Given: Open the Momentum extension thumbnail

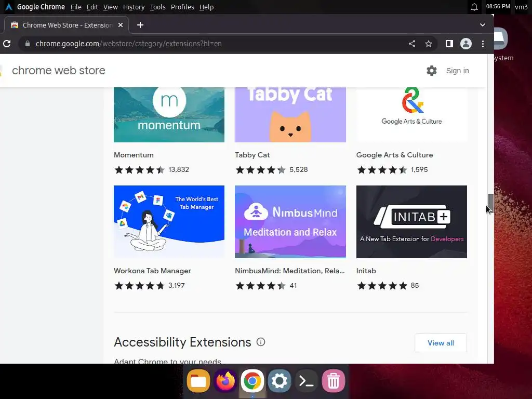Looking at the screenshot, I should tap(169, 115).
